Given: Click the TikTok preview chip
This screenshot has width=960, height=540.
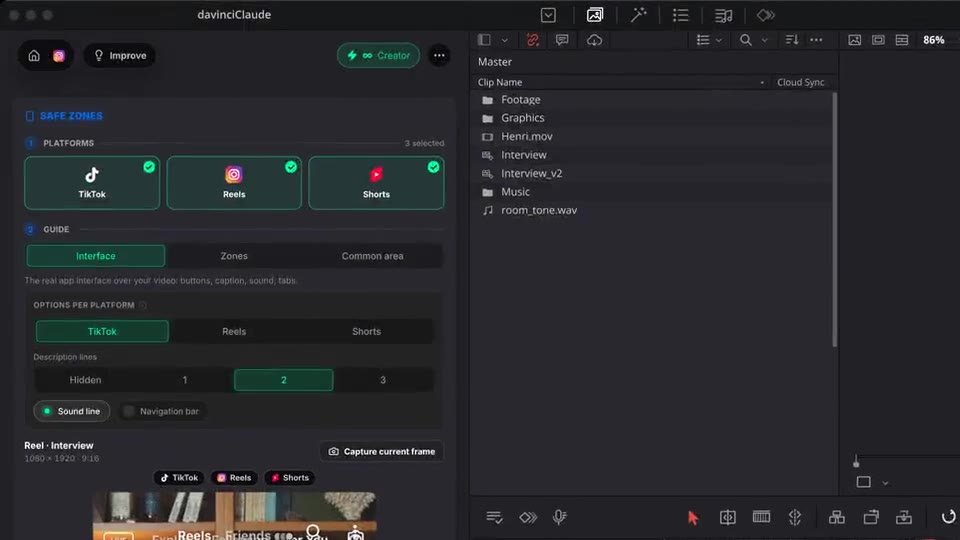Looking at the screenshot, I should point(179,478).
